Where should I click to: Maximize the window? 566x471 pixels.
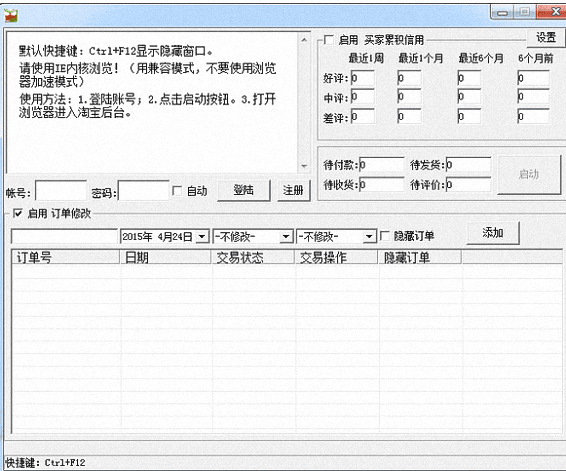(524, 13)
